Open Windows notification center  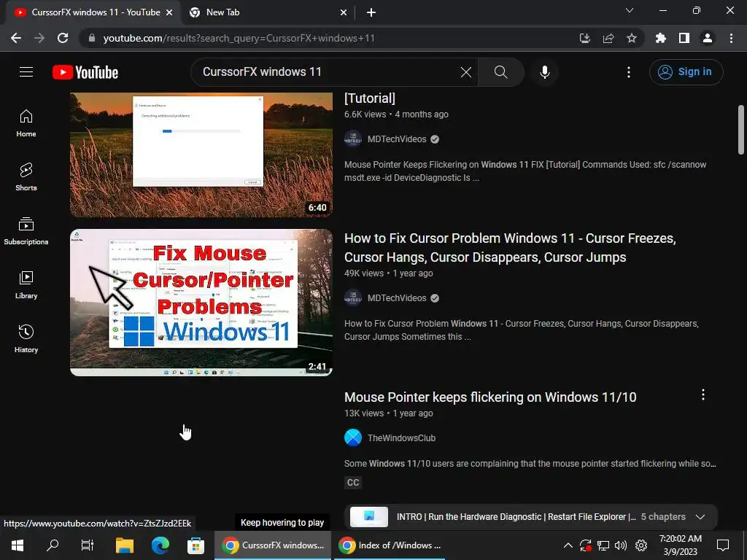point(723,545)
